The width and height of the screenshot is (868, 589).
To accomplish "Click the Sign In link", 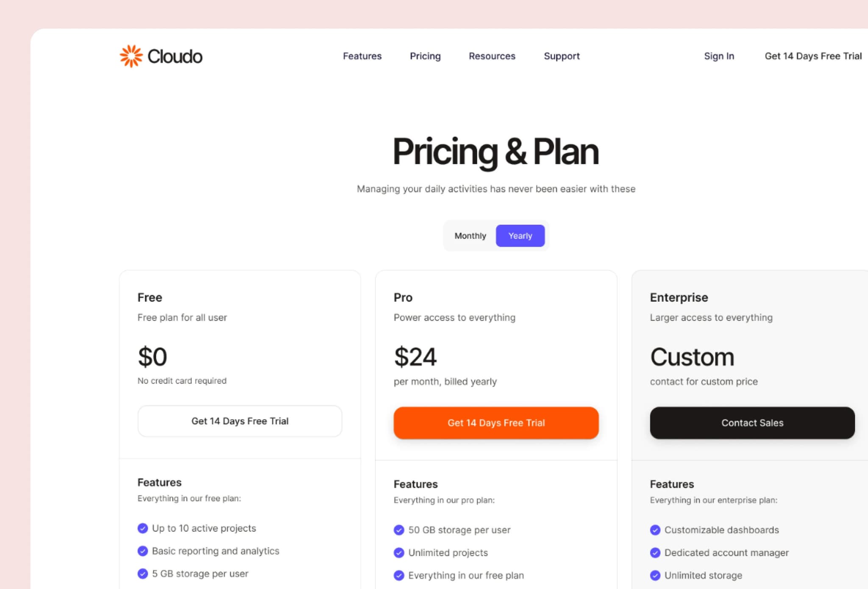I will coord(719,56).
